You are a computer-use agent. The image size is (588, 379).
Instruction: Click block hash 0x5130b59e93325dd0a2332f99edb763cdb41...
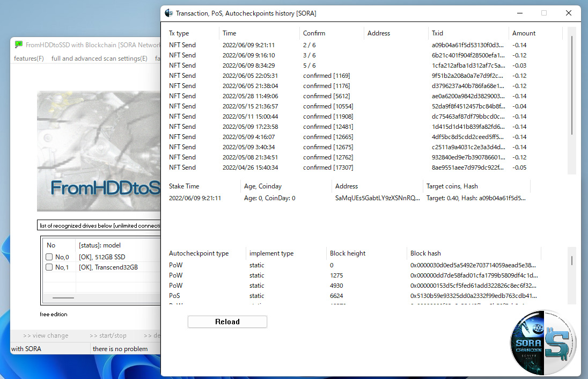[x=474, y=296]
